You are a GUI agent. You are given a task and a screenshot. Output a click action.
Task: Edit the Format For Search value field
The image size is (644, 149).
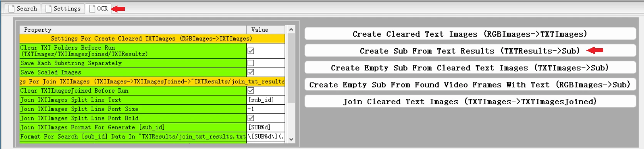pyautogui.click(x=266, y=137)
